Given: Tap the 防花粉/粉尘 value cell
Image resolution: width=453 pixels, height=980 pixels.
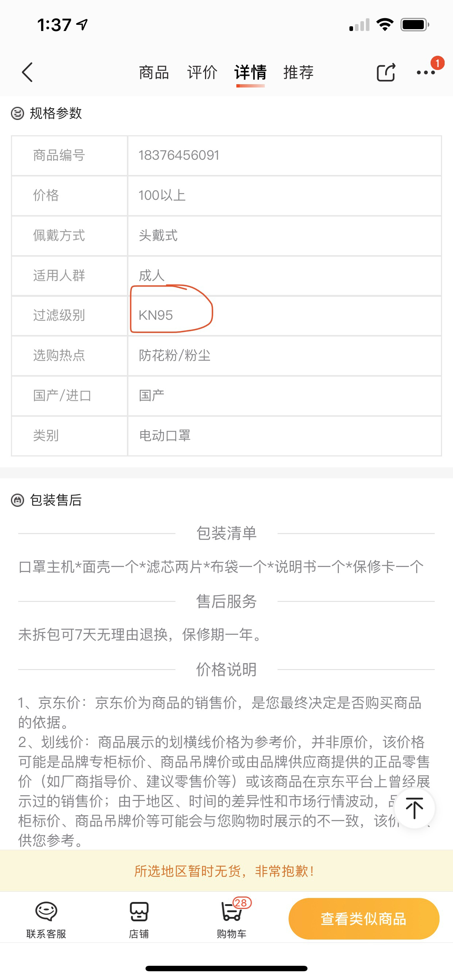Looking at the screenshot, I should click(175, 355).
